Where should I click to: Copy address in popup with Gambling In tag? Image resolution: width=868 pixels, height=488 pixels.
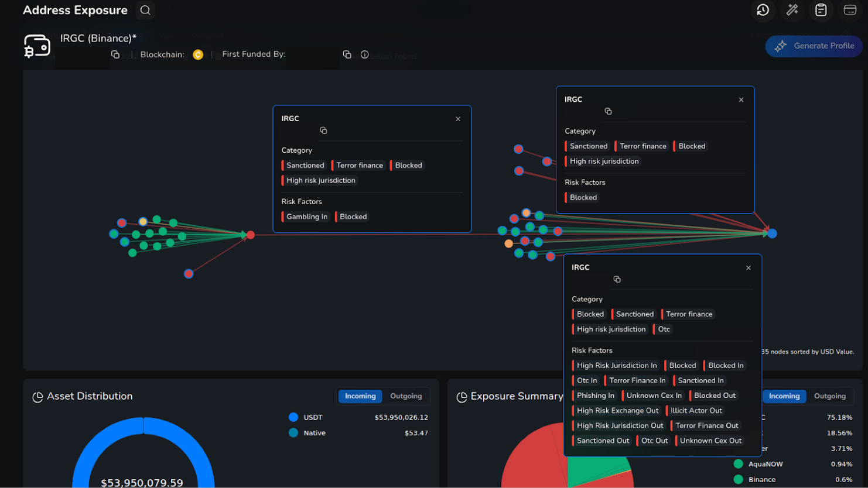point(323,130)
